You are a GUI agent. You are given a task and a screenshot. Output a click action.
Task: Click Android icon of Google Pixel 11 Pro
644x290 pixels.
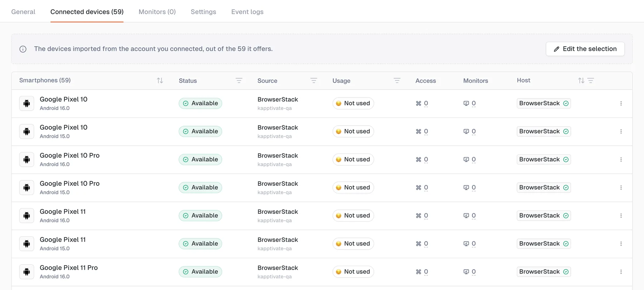pyautogui.click(x=26, y=272)
